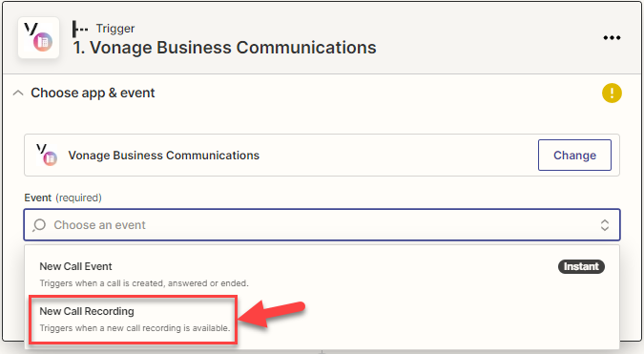The height and width of the screenshot is (354, 644).
Task: Click the Instant badge on New Call Event
Action: click(581, 266)
